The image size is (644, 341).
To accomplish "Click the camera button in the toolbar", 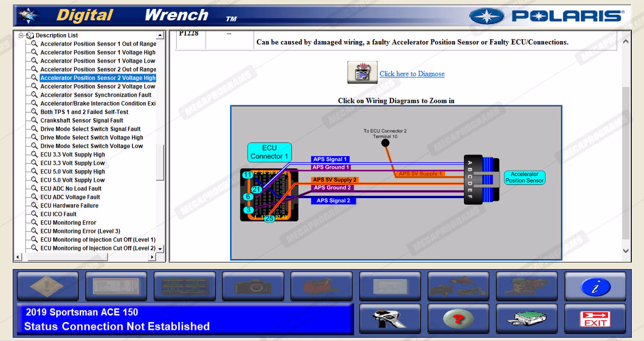I will pyautogui.click(x=253, y=286).
